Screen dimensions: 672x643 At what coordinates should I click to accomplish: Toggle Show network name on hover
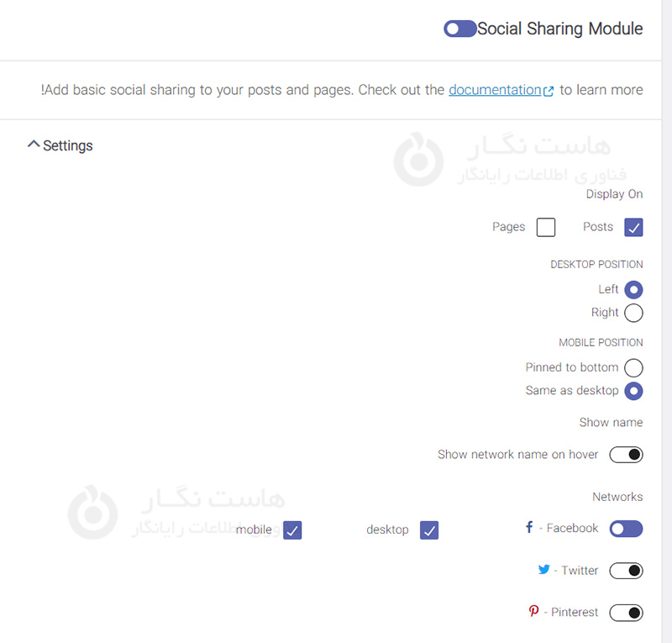626,455
